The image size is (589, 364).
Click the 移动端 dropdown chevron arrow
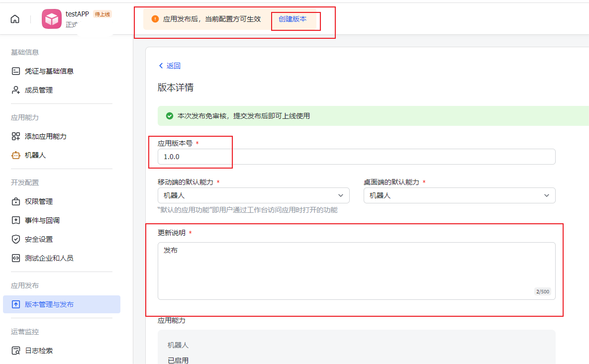pyautogui.click(x=341, y=195)
